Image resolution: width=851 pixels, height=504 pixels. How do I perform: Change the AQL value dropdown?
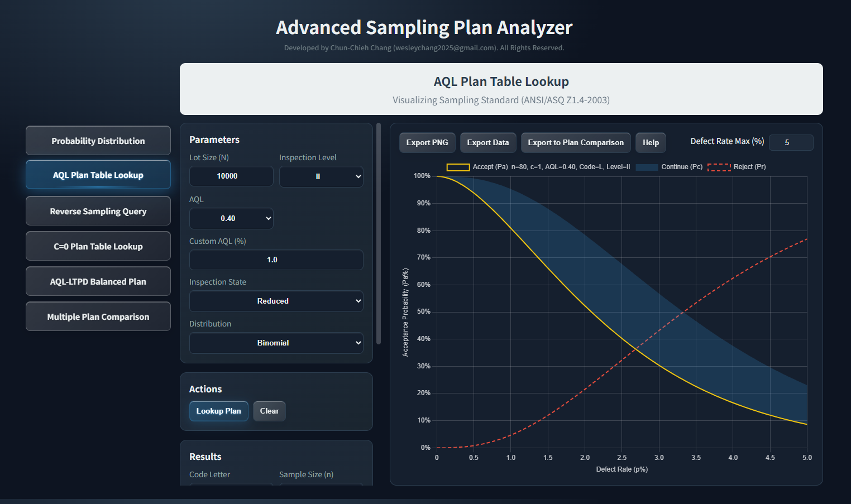231,218
